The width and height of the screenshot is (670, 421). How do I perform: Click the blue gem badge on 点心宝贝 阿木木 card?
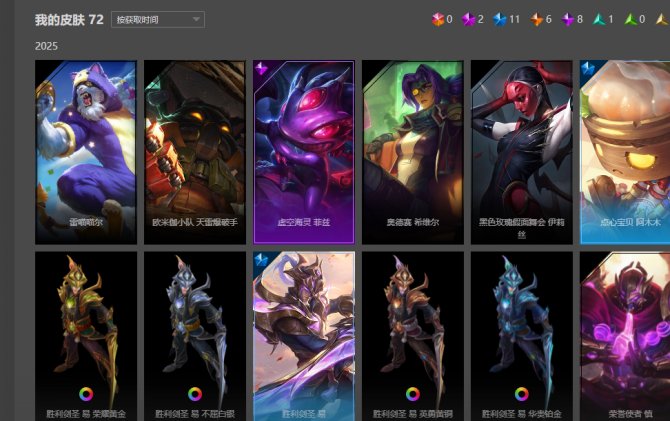(588, 68)
